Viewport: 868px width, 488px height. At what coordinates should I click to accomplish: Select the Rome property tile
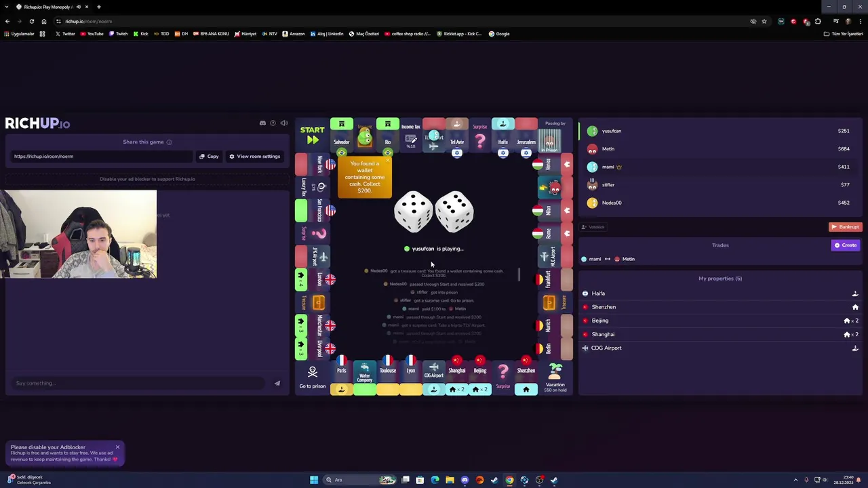tap(555, 234)
